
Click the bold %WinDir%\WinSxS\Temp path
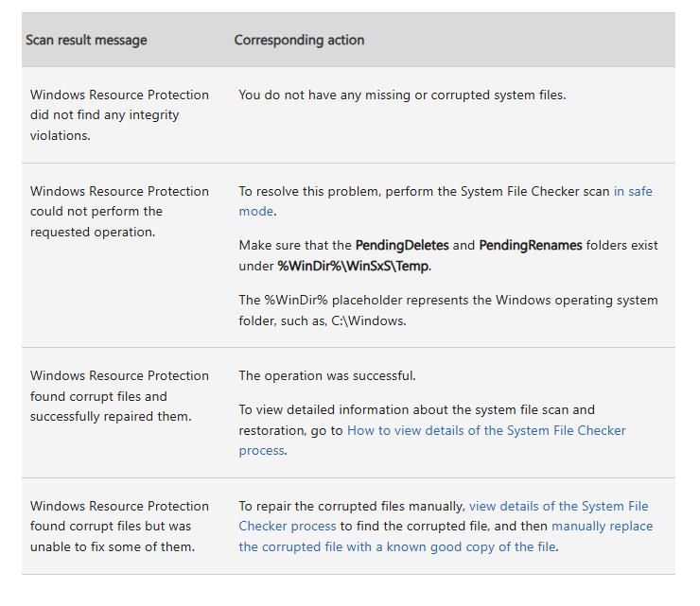coord(353,266)
